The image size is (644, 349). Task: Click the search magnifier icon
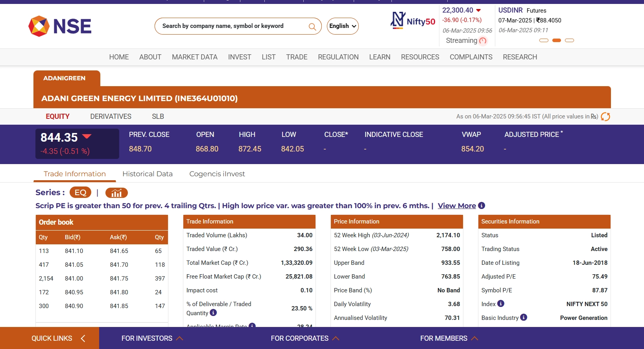coord(312,27)
